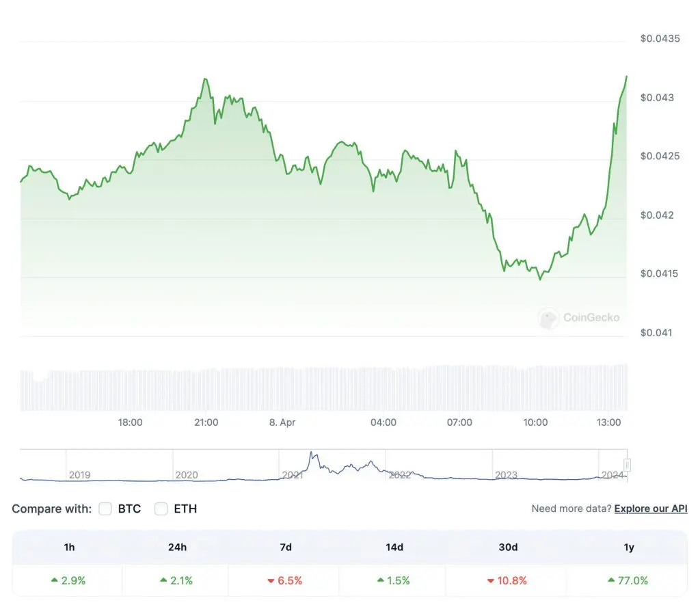The image size is (700, 609).
Task: Click the 8. Apr date label
Action: [282, 422]
